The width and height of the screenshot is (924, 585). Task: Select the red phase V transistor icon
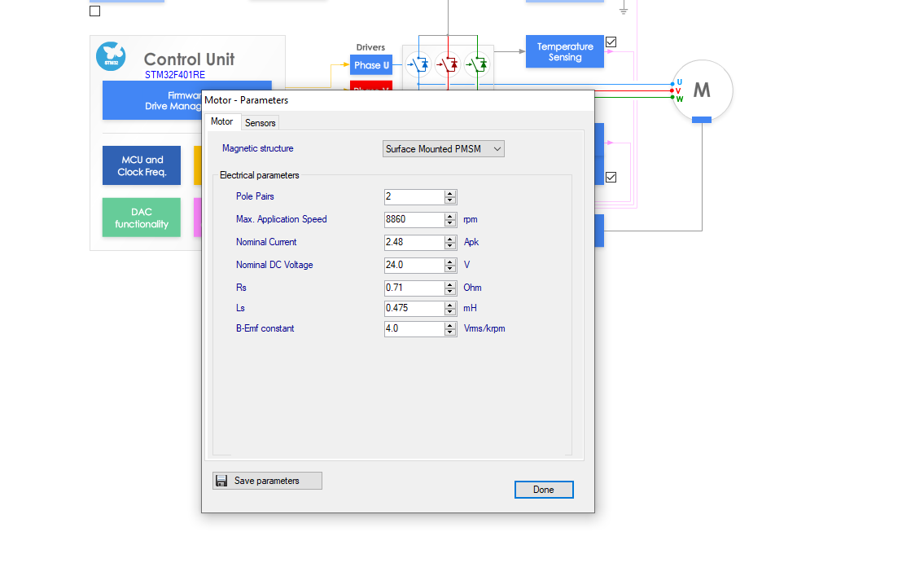pos(448,63)
